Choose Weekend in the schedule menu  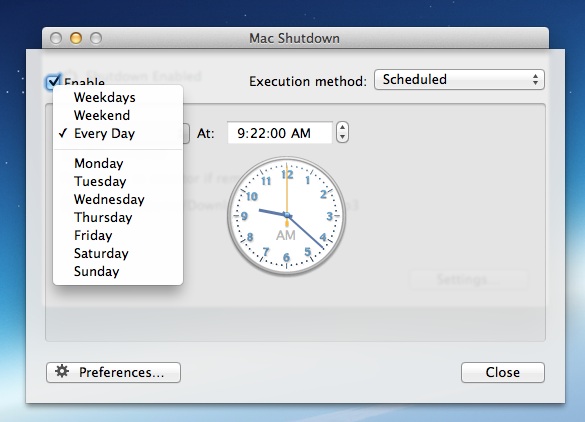pos(118,115)
